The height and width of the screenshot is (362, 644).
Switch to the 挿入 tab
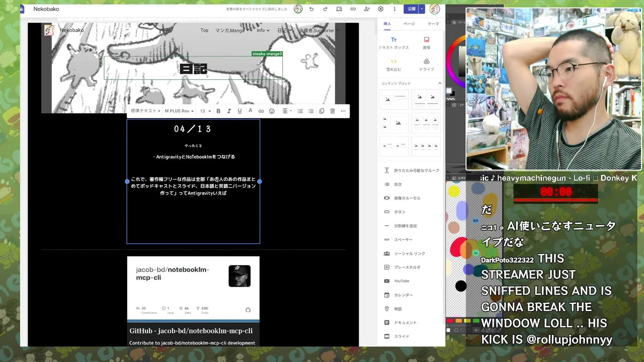tap(387, 24)
